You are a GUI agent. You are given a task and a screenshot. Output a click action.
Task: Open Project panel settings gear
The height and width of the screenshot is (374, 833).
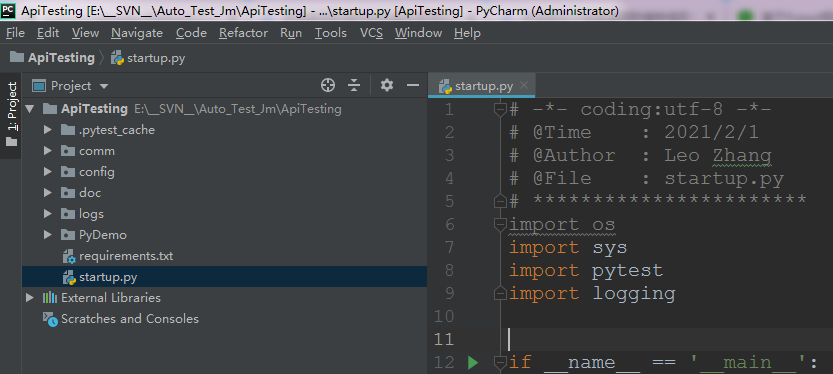click(387, 85)
